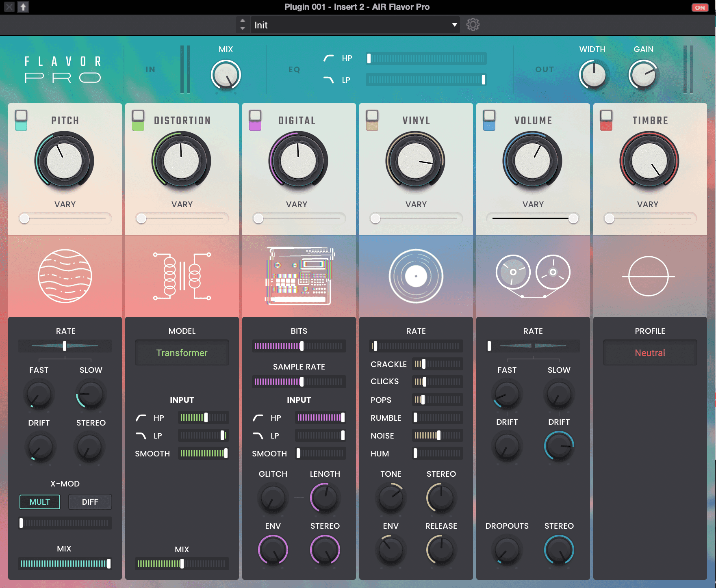Click the Volume VARY slider handle

[x=573, y=218]
